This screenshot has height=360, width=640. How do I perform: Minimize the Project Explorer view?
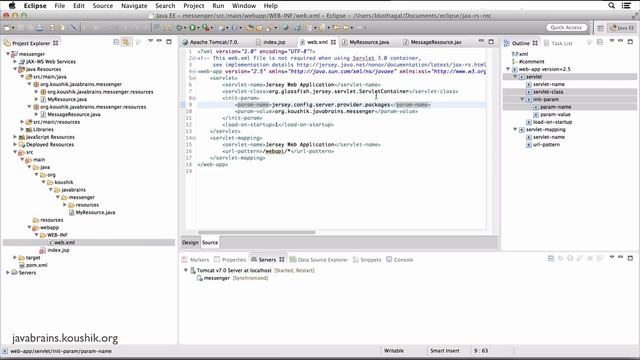click(x=159, y=41)
